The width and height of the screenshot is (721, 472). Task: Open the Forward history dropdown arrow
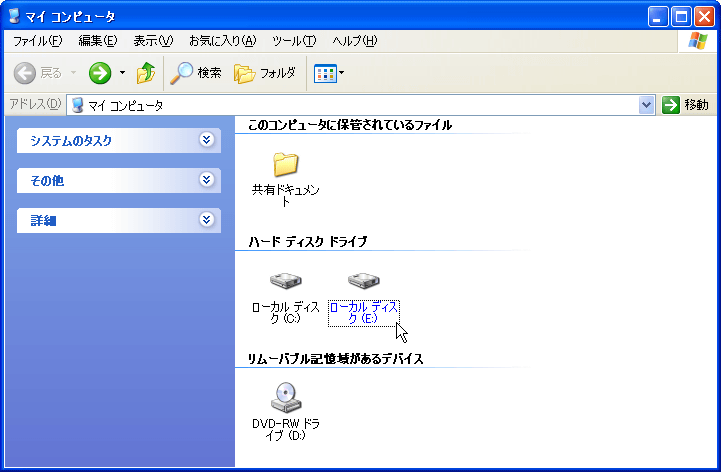(x=122, y=73)
